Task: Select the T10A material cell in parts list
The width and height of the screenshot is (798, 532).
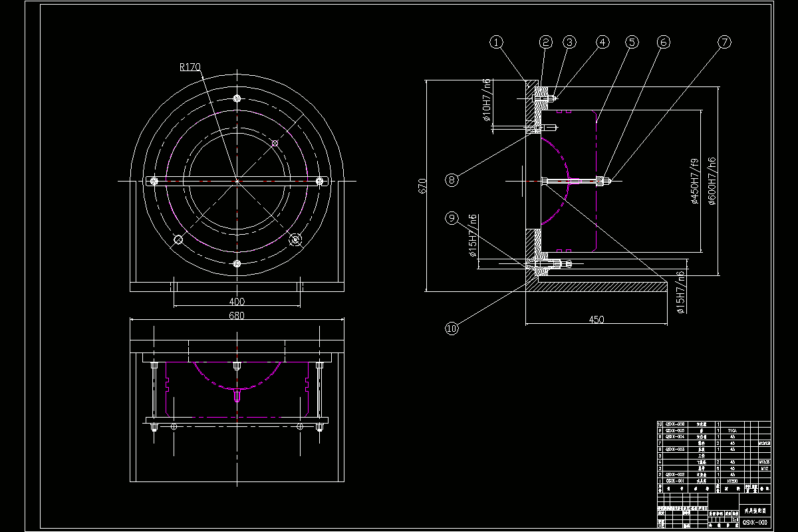Action: coord(732,430)
